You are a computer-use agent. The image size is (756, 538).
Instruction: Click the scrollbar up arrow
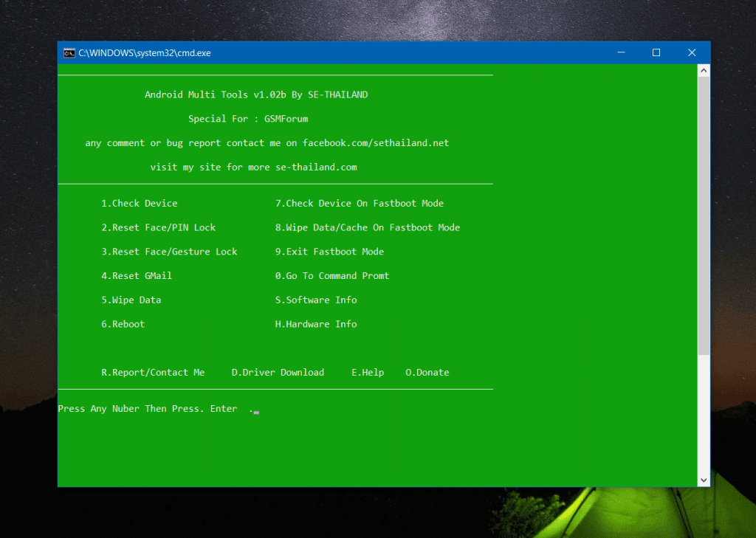(x=703, y=69)
